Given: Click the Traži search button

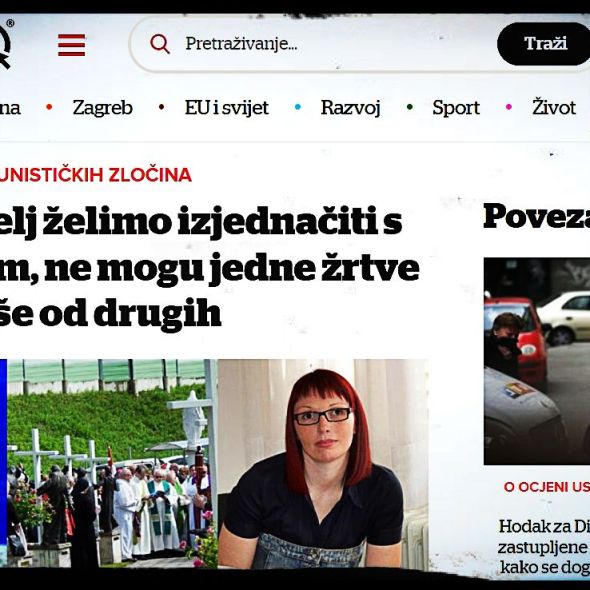Looking at the screenshot, I should [x=545, y=44].
